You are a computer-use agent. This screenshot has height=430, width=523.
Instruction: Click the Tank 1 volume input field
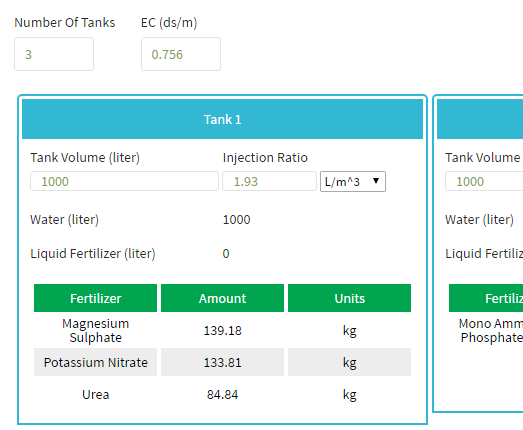click(124, 181)
